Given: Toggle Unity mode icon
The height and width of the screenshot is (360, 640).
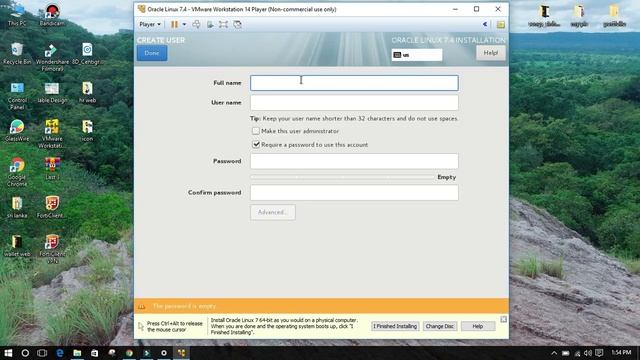Looking at the screenshot, I should [238, 24].
